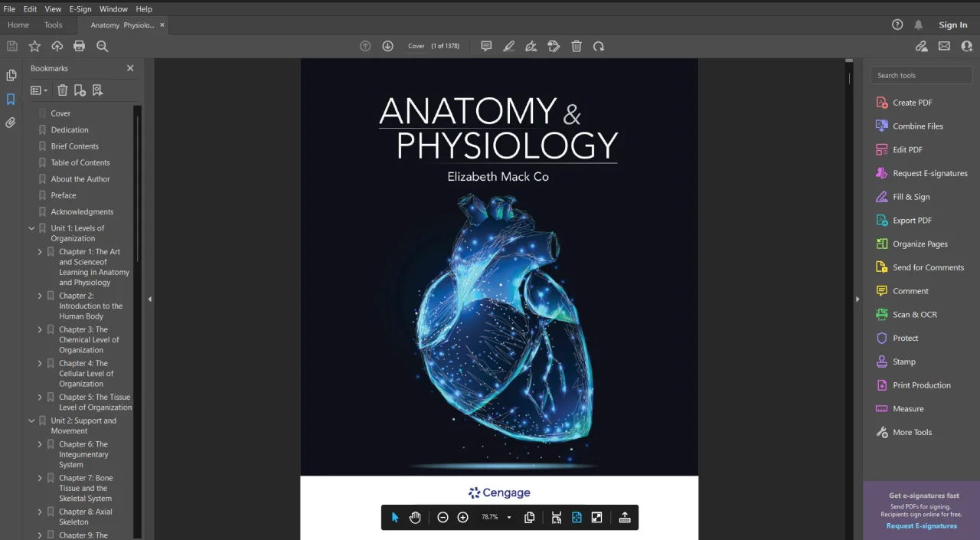Print the document using printer icon
Image resolution: width=980 pixels, height=540 pixels.
coord(79,46)
